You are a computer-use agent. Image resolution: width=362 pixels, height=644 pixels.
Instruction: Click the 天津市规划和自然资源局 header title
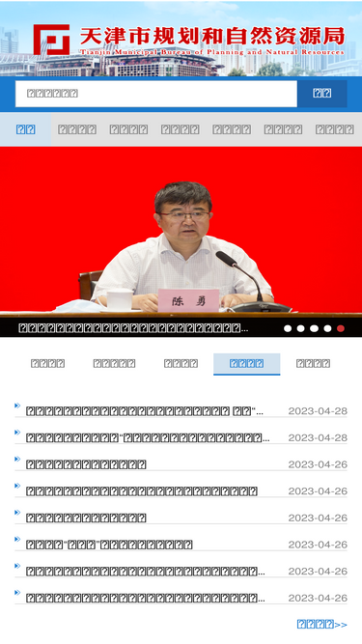coord(211,37)
